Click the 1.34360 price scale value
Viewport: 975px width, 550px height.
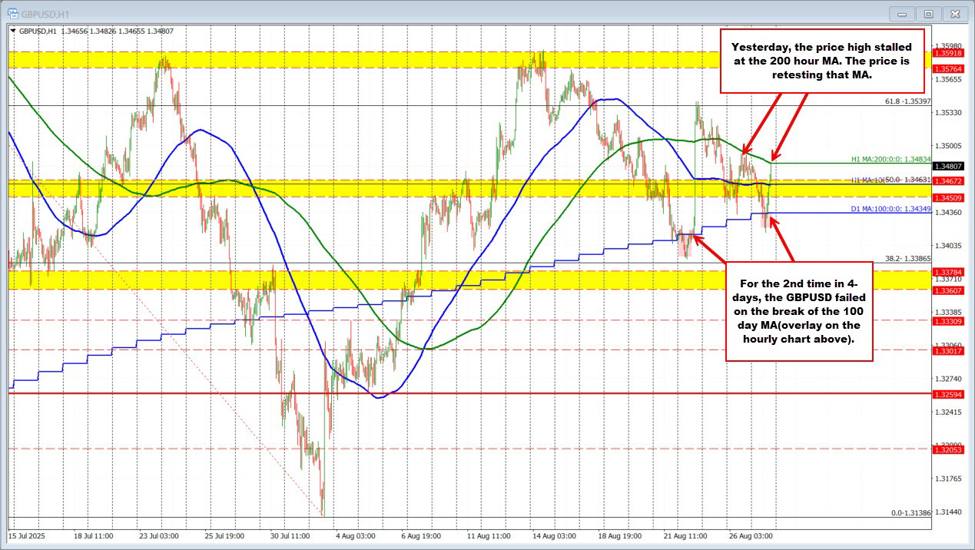point(948,213)
